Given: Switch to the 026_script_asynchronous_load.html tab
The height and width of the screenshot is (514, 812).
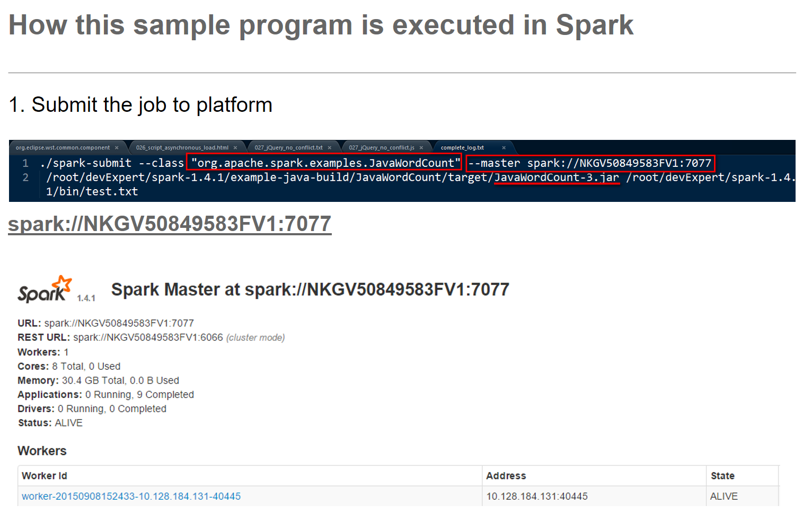Looking at the screenshot, I should point(182,148).
